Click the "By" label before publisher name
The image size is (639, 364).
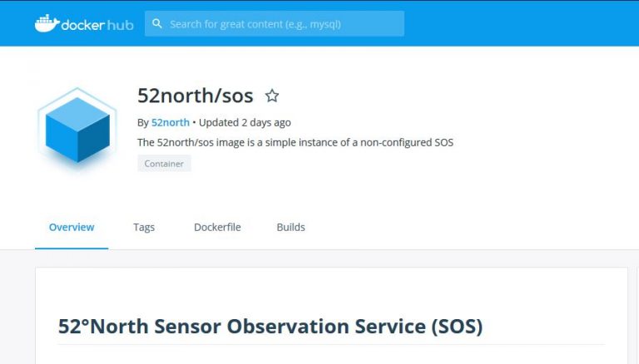pos(142,122)
